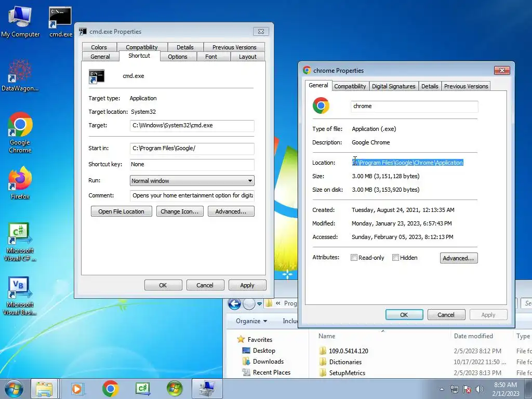
Task: Click the Windows Start orb
Action: coord(14,389)
